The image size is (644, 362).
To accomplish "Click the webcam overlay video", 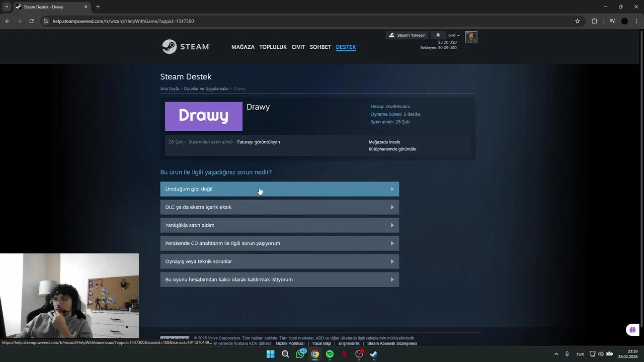I will click(x=69, y=296).
